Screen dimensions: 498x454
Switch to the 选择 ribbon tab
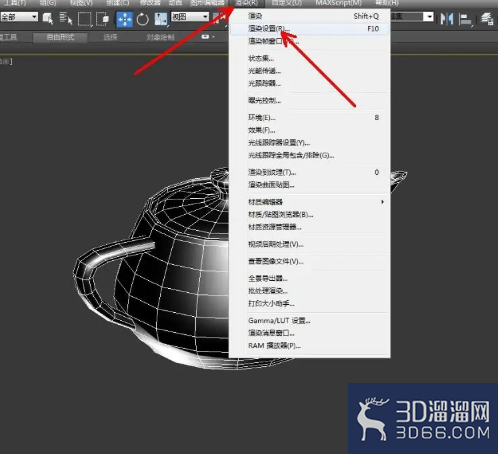pyautogui.click(x=110, y=37)
